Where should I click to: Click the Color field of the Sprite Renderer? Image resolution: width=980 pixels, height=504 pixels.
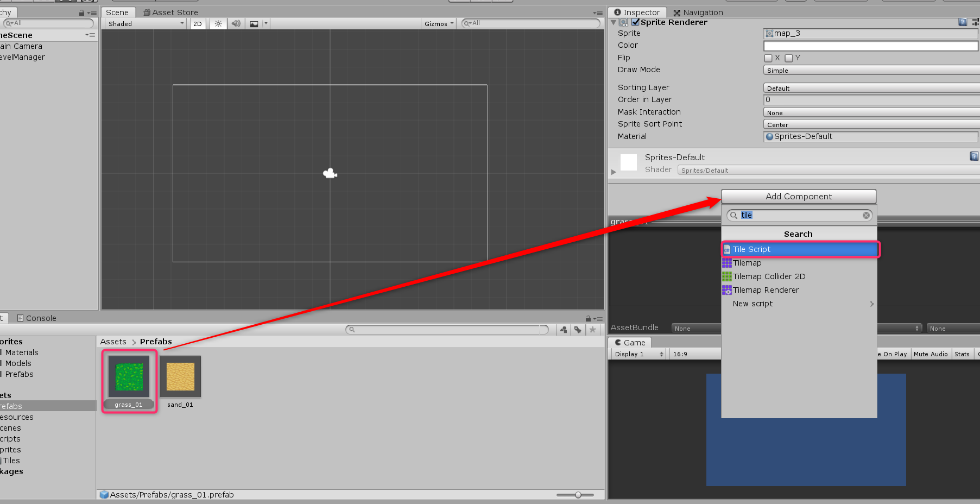[869, 46]
